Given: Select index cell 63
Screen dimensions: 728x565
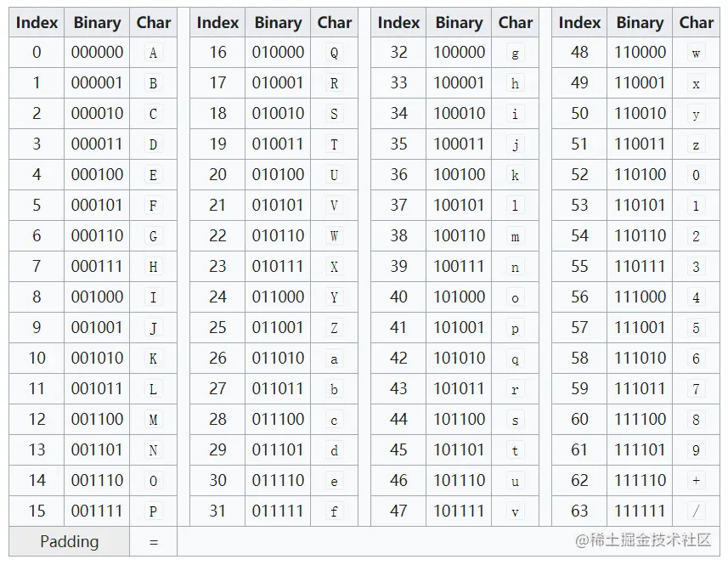Looking at the screenshot, I should point(579,511).
